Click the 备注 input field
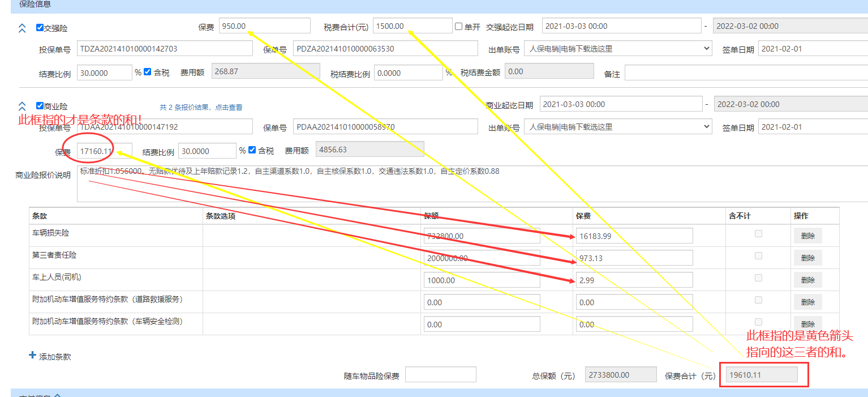The height and width of the screenshot is (397, 868). 746,73
